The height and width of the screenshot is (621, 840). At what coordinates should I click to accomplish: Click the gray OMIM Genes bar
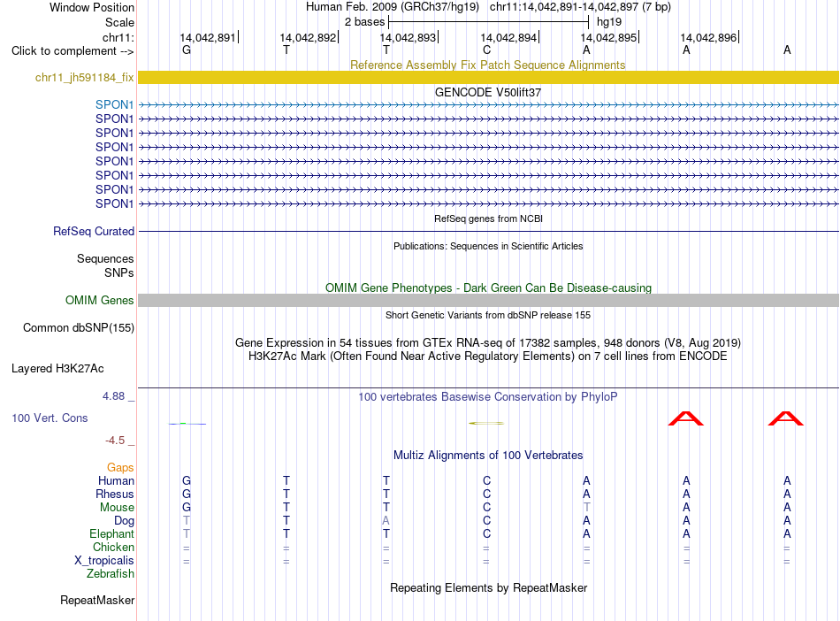tap(488, 300)
